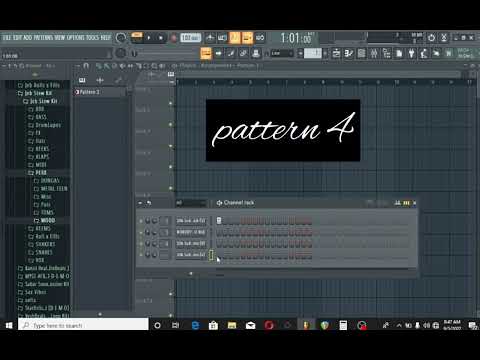Open the plugin picker plug icon
This screenshot has height=360, width=480.
point(412,53)
